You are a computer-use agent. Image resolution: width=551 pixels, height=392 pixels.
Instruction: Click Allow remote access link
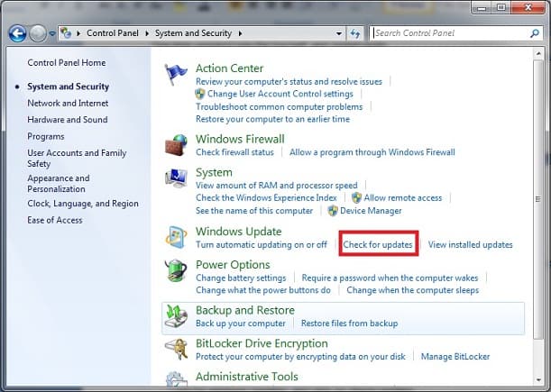coord(403,197)
